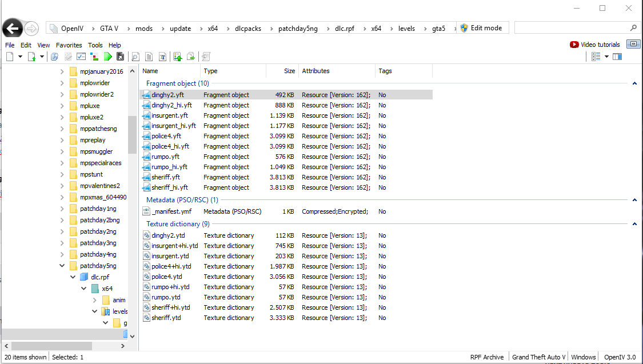Click the checkbox window toolbar icon
This screenshot has width=643, height=364.
pos(81,57)
